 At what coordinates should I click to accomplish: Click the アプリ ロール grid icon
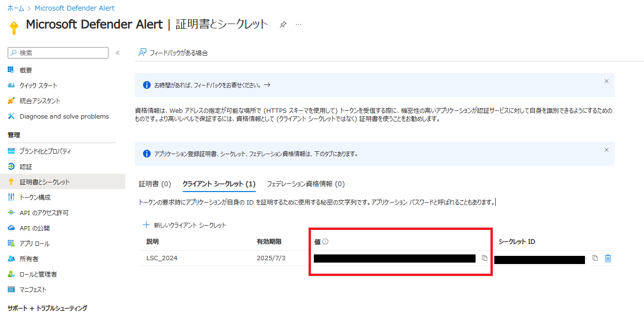tap(11, 243)
